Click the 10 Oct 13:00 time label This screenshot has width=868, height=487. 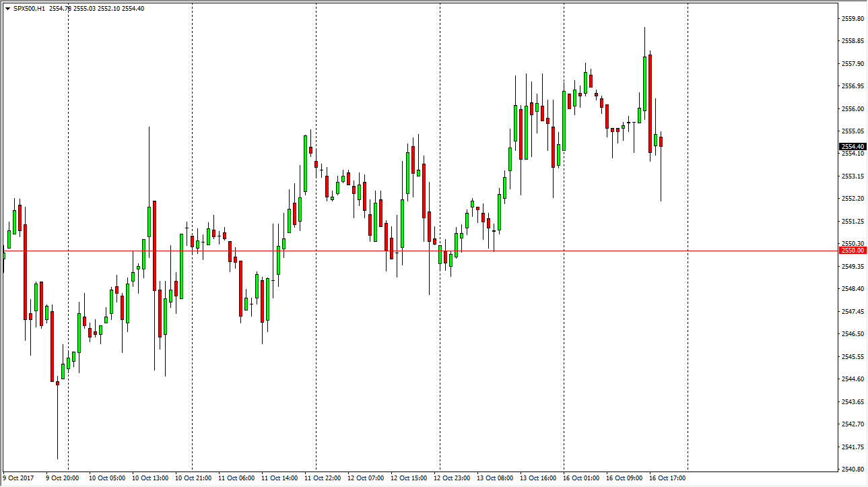pyautogui.click(x=150, y=478)
